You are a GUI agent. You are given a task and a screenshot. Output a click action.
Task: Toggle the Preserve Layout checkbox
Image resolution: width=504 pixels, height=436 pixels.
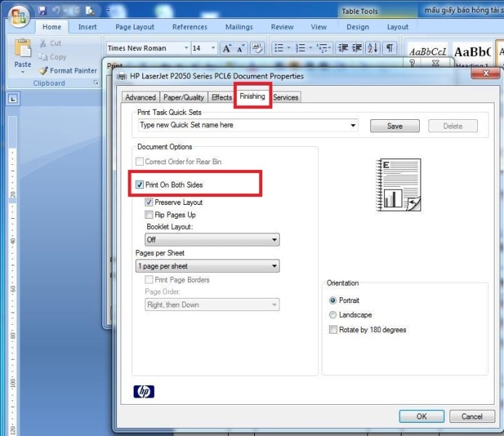coord(149,202)
